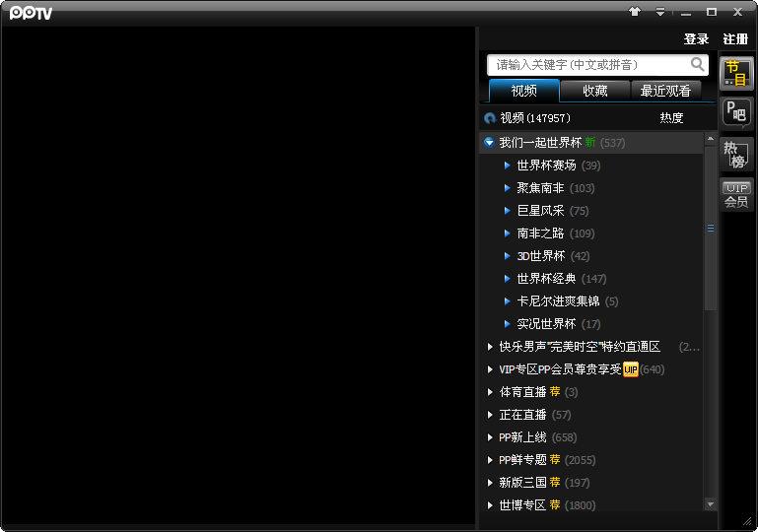
Task: Click the window resize grip at corner
Action: click(748, 521)
